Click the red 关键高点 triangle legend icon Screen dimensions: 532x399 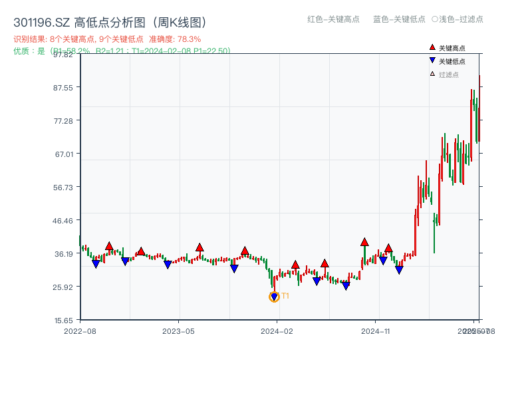pyautogui.click(x=432, y=47)
